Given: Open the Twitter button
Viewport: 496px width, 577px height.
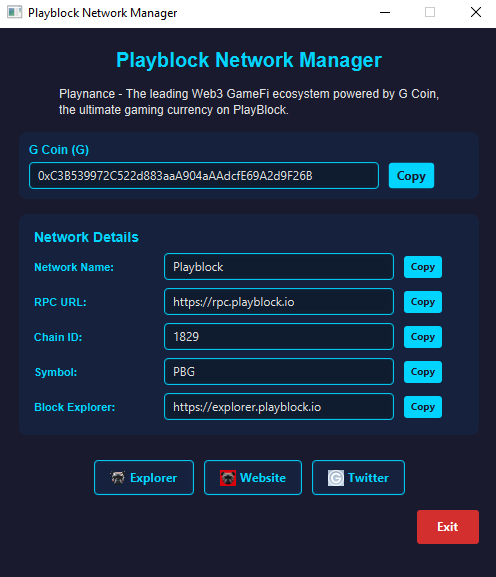Looking at the screenshot, I should 358,478.
